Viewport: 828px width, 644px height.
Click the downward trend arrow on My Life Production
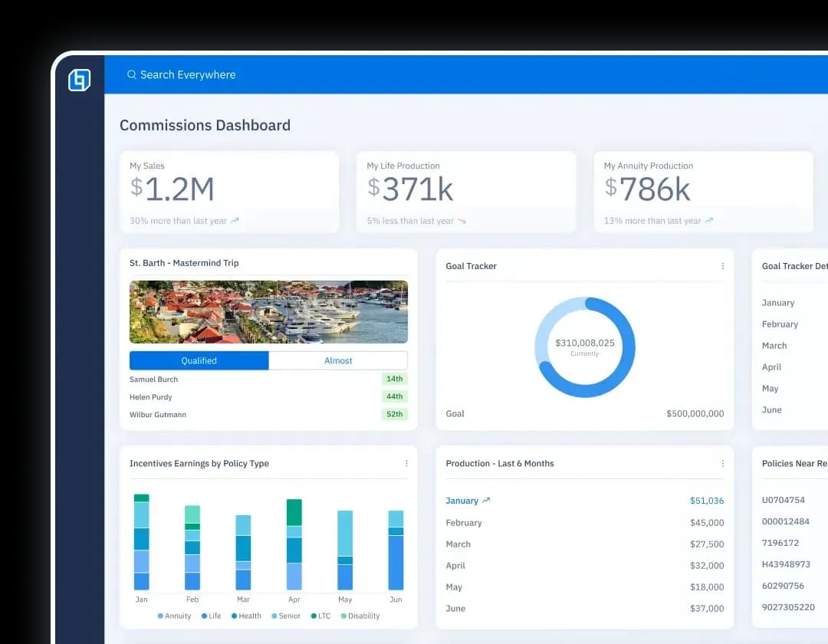click(x=460, y=220)
